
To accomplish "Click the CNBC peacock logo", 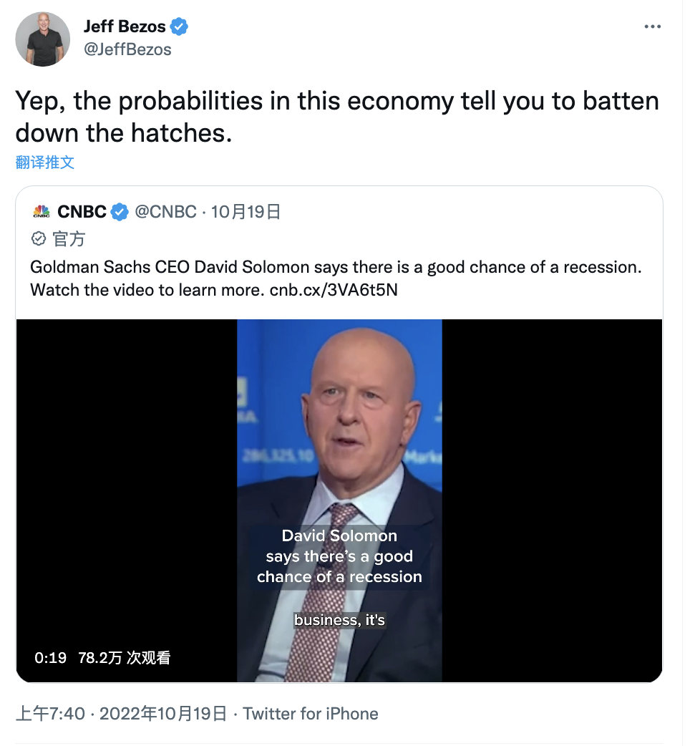I will tap(42, 212).
